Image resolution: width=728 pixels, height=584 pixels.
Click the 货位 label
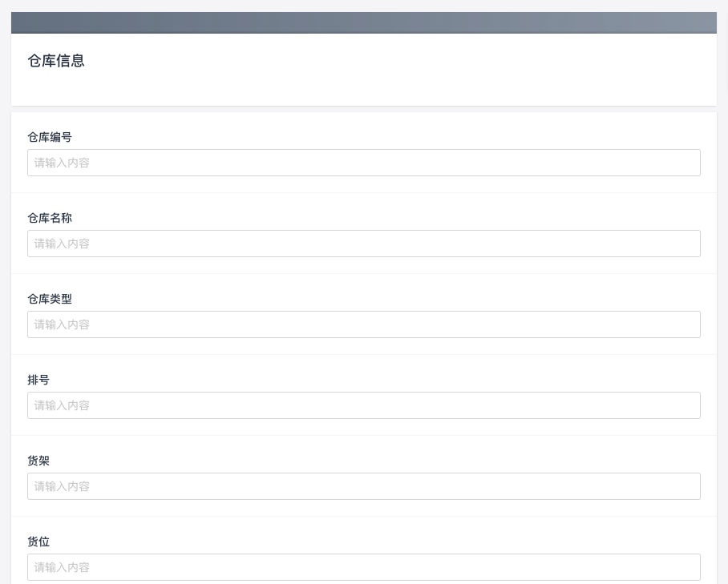[38, 542]
